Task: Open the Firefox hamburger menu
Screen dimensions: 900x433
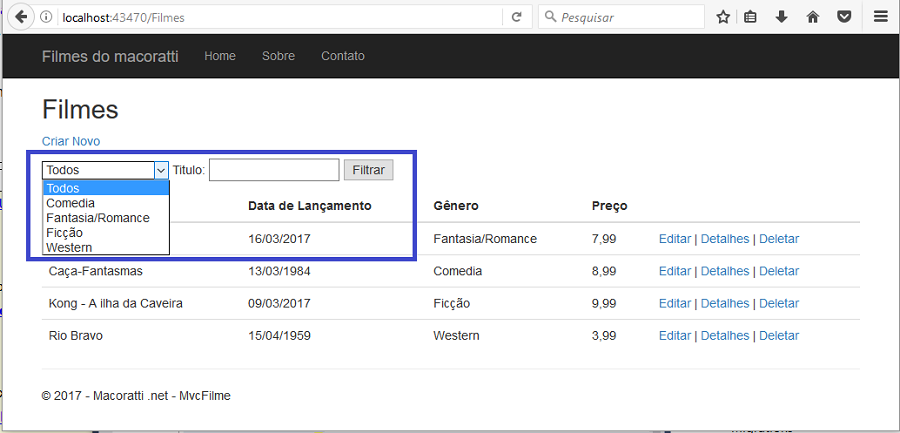Action: click(x=881, y=17)
